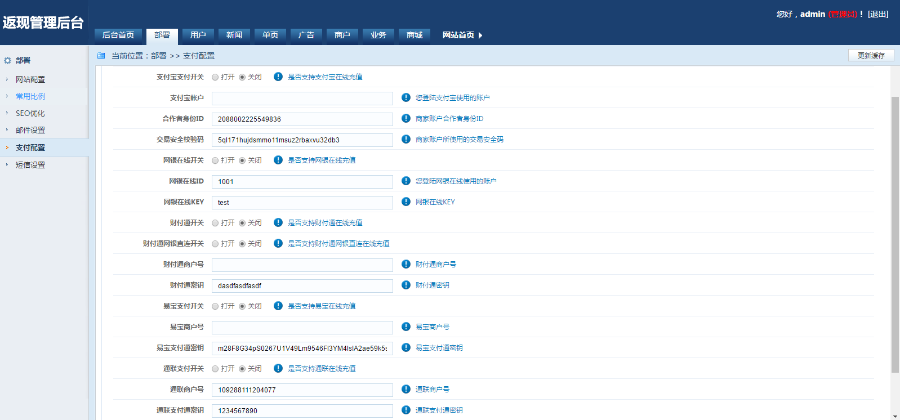The image size is (900, 420).
Task: Switch to the 广告 navigation tab
Action: [x=306, y=35]
